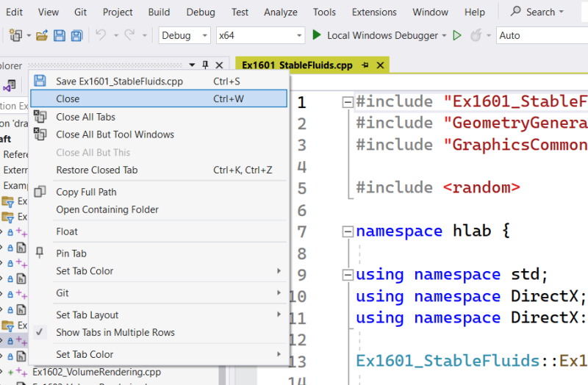Screen dimensions: 588x385
Task: Open the Build menu
Action: pos(159,12)
